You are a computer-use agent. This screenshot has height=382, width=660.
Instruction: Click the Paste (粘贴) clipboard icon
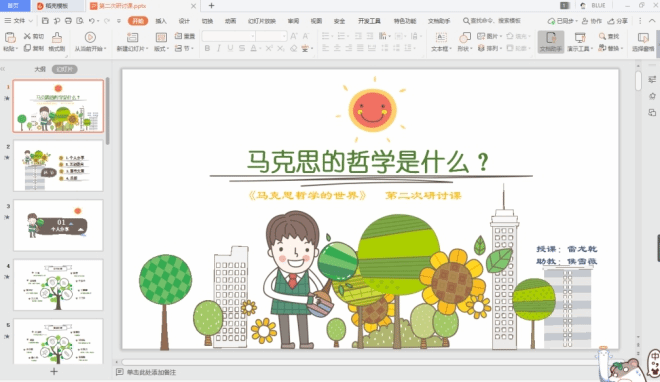point(10,38)
